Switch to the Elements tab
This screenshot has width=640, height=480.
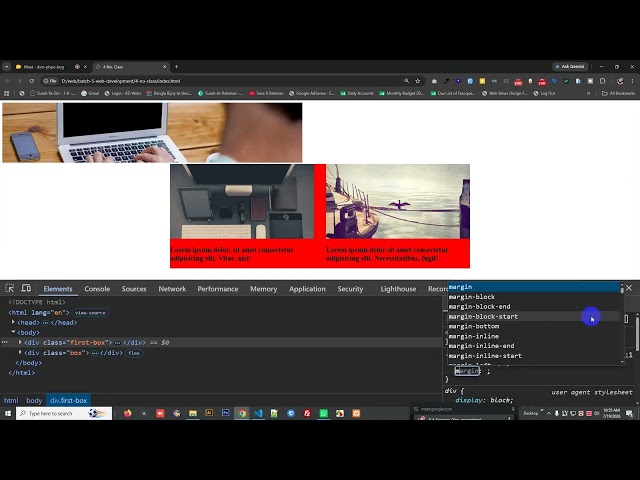tap(58, 289)
